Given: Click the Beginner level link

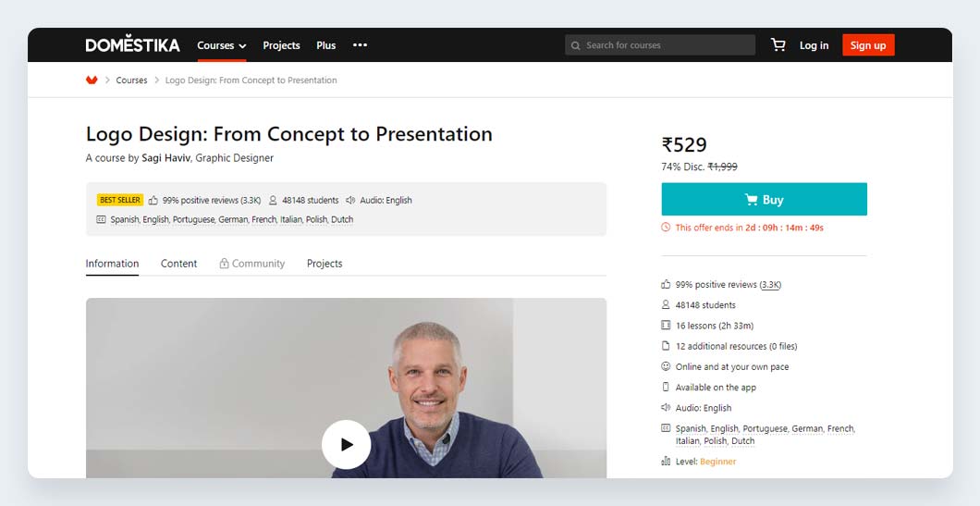Looking at the screenshot, I should coord(718,462).
